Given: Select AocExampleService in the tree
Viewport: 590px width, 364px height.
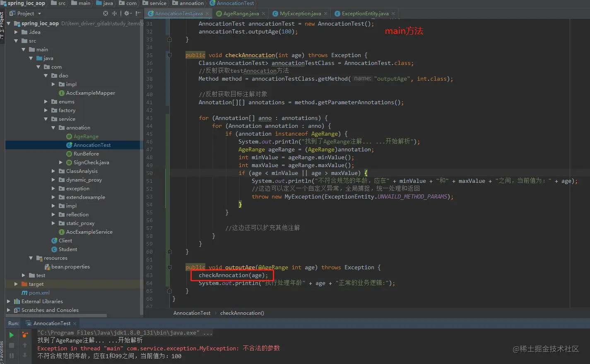Looking at the screenshot, I should 89,232.
